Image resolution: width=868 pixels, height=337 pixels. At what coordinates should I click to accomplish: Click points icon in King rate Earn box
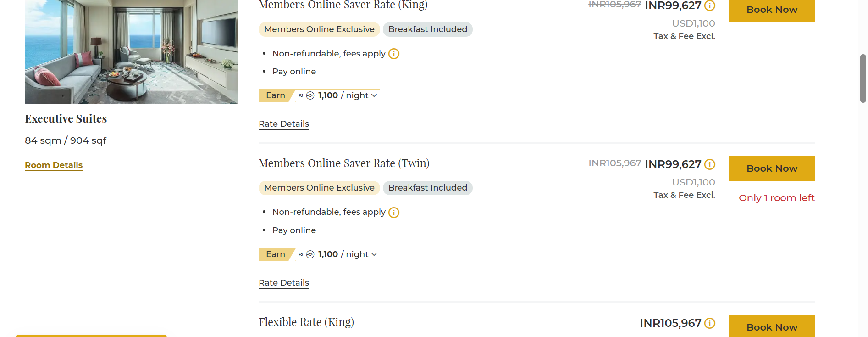[x=310, y=95]
